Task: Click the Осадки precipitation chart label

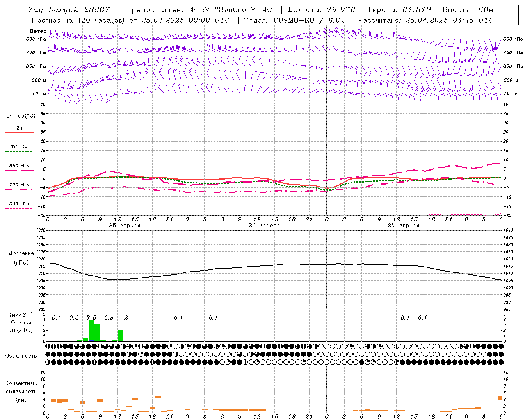Action: (x=21, y=322)
